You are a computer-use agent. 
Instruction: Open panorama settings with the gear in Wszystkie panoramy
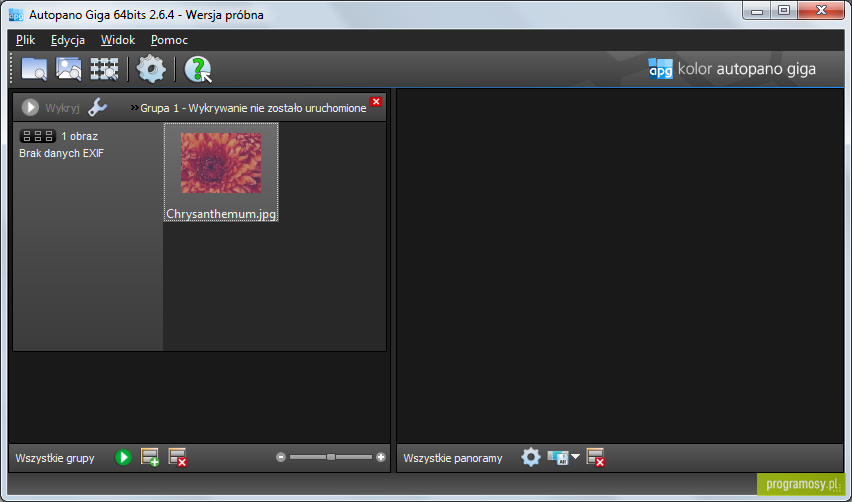click(x=531, y=457)
